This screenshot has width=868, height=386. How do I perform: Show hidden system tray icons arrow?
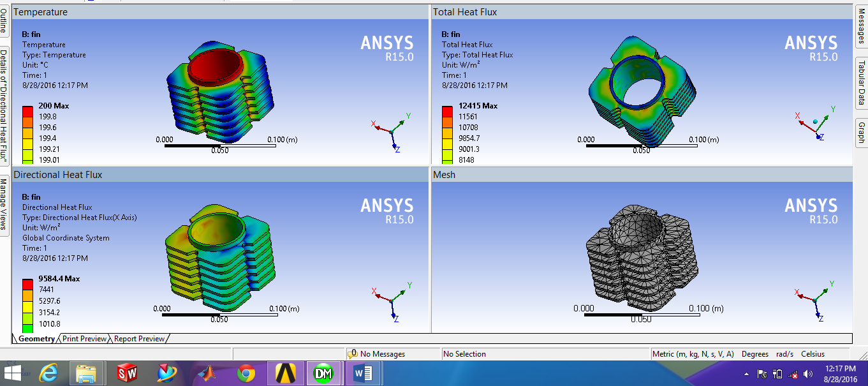(746, 374)
